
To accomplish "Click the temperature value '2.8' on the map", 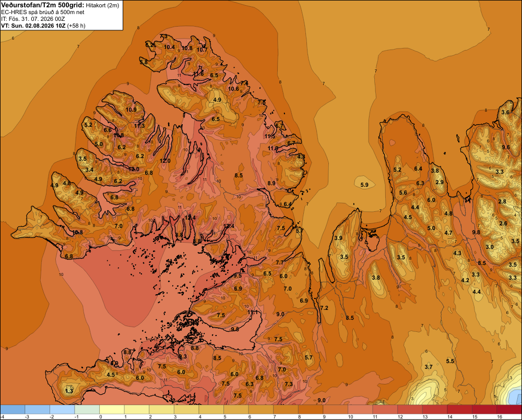I will (502, 201).
